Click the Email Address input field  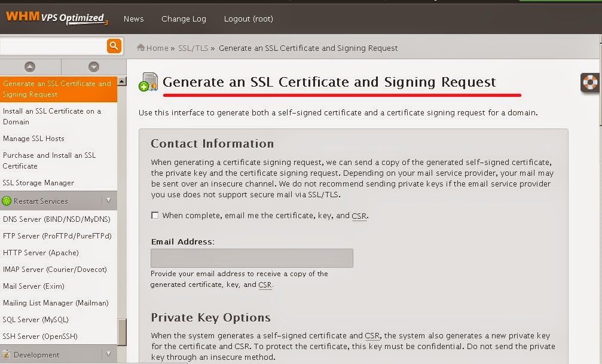coord(252,258)
